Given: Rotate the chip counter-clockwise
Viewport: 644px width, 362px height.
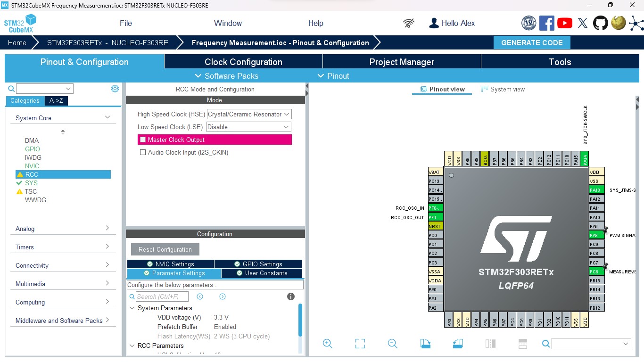Looking at the screenshot, I should click(x=458, y=344).
